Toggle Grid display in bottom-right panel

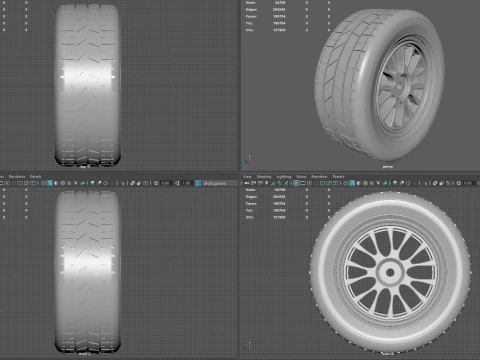tap(296, 183)
